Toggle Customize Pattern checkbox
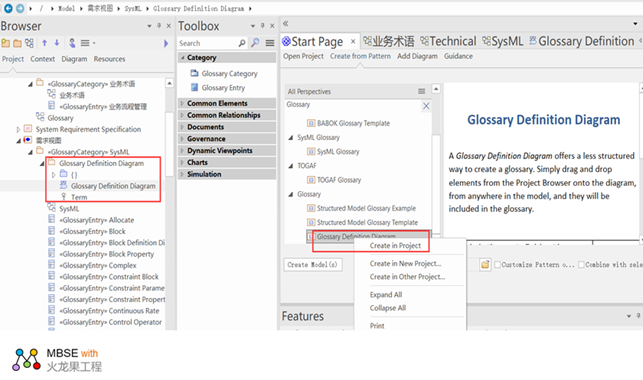 pos(497,265)
